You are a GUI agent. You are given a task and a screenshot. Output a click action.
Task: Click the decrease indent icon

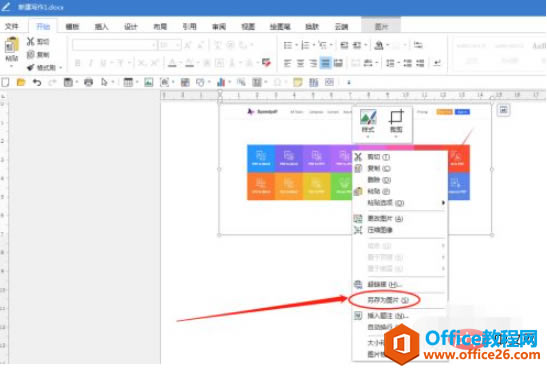[x=344, y=45]
